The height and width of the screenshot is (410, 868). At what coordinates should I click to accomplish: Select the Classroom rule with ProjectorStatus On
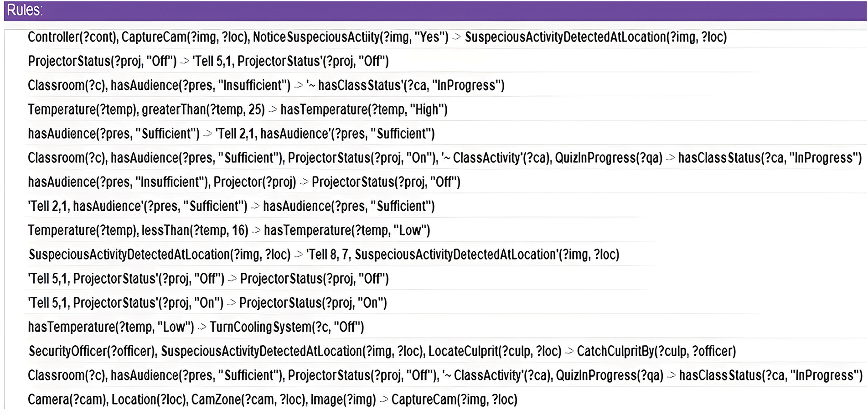click(444, 158)
